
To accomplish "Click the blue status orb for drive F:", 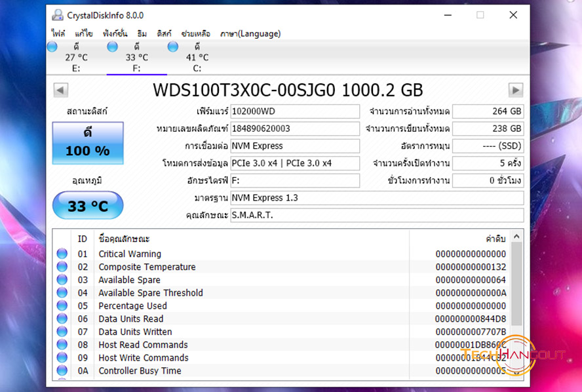I will click(113, 47).
